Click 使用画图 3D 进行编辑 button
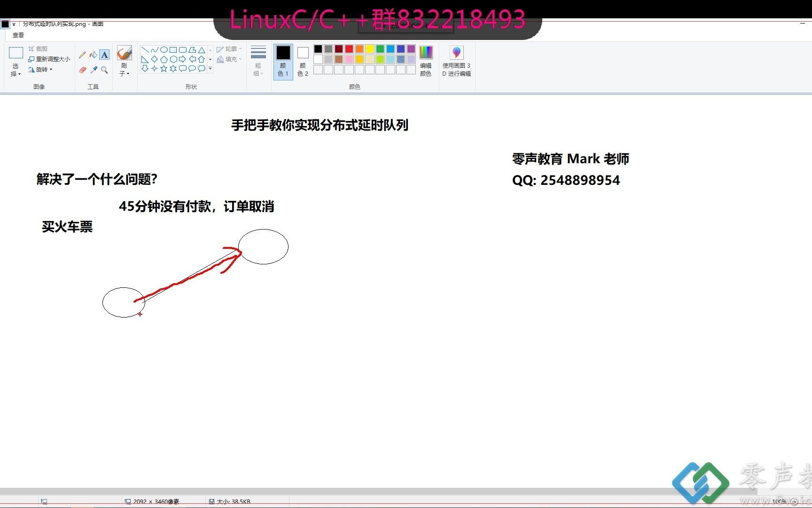 coord(456,61)
